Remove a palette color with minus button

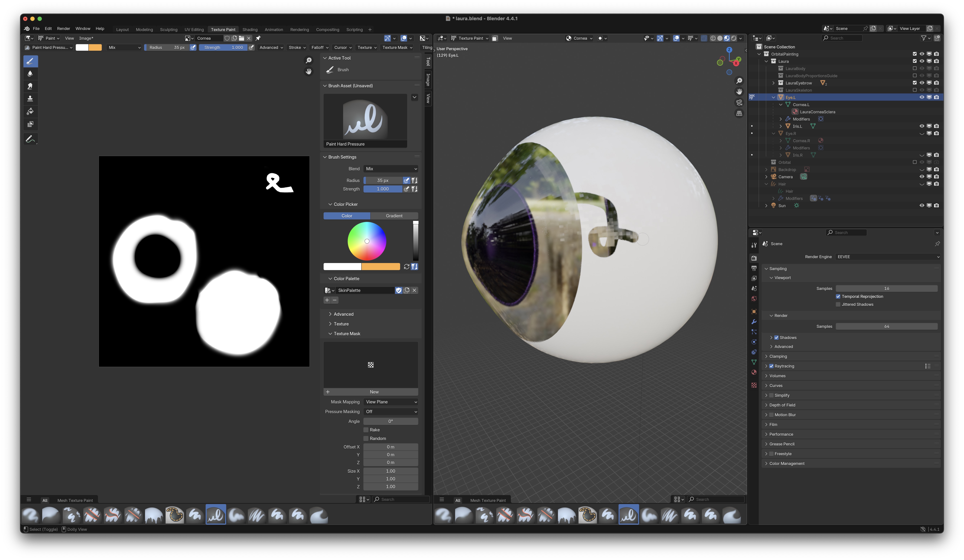pyautogui.click(x=335, y=300)
